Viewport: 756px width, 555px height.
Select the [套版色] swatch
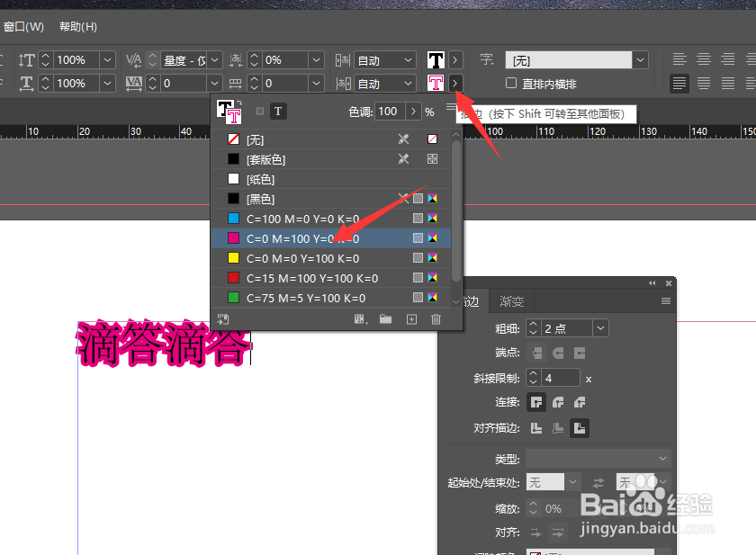[331, 159]
